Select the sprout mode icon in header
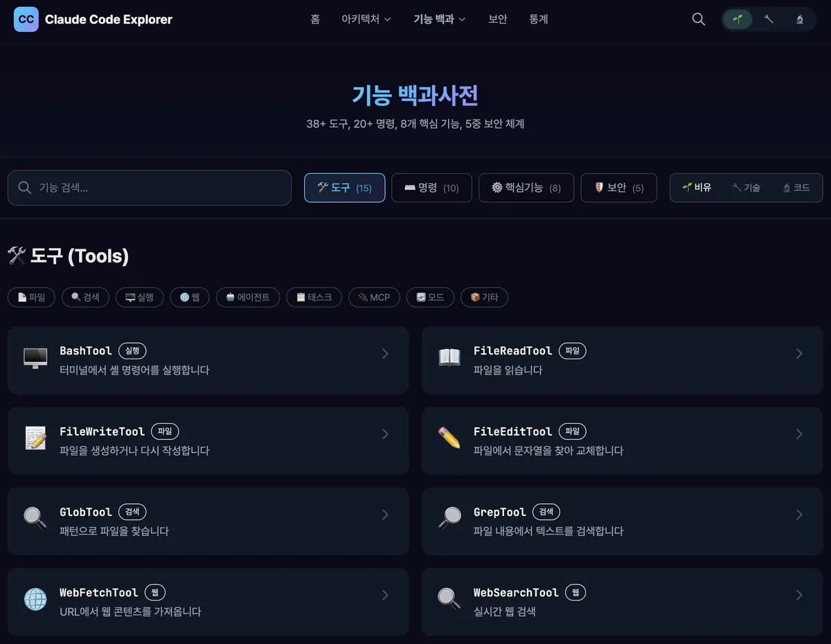 click(738, 19)
